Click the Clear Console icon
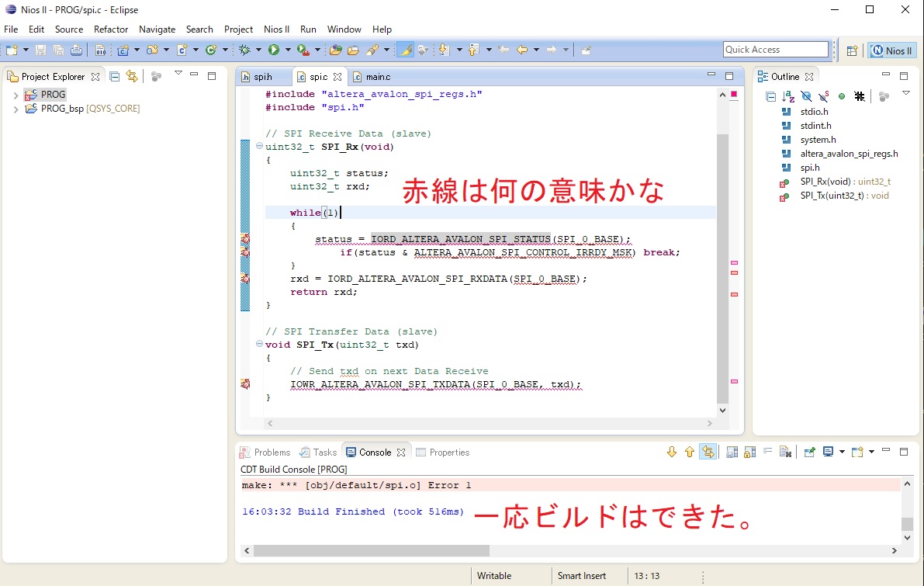 (x=785, y=453)
